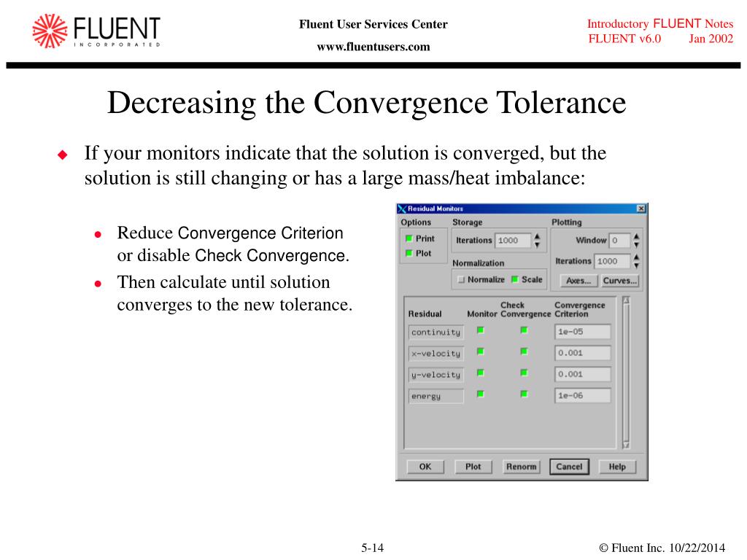Screen dimensions: 747x560
Task: Decrease Plotting Iterations with down arrow
Action: 636,265
